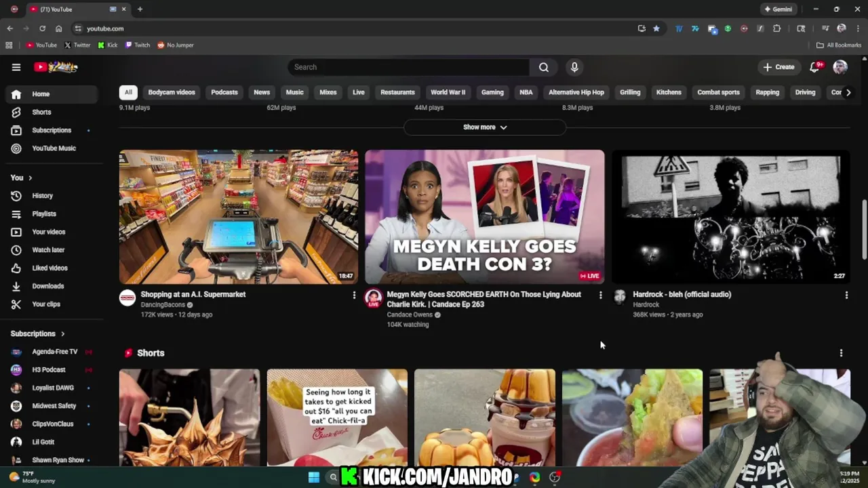868x488 pixels.
Task: Open DancingBacons channel link
Action: click(x=163, y=305)
